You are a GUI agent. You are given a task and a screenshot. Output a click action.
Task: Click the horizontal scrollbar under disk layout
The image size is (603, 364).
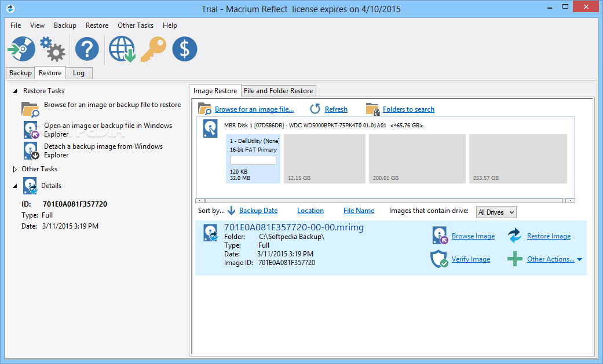(x=384, y=201)
